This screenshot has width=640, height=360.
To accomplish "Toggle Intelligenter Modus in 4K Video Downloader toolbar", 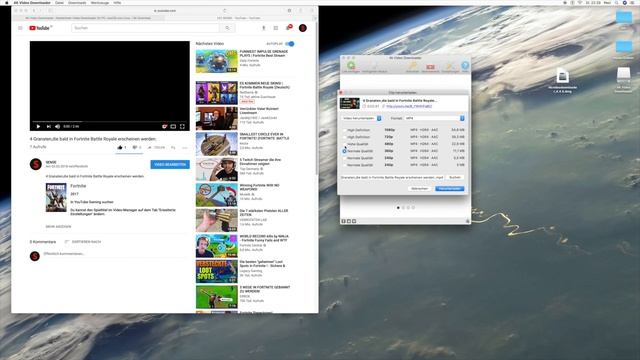I will 374,67.
